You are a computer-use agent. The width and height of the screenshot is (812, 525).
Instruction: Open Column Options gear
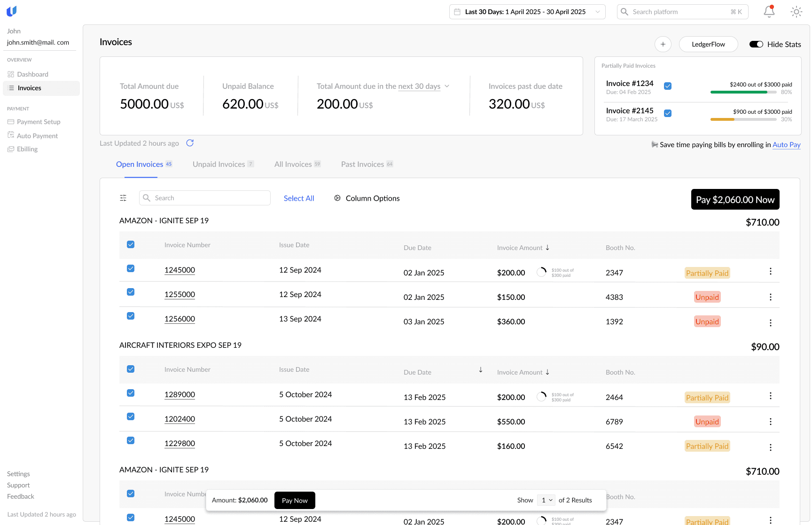click(337, 198)
